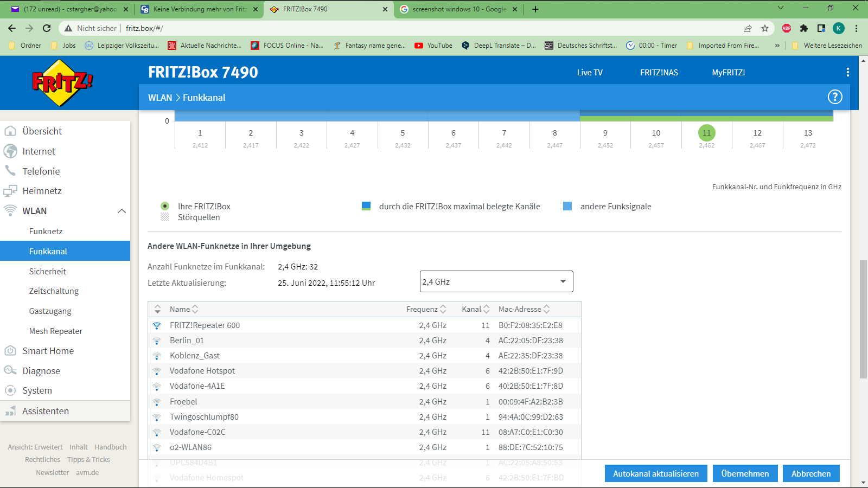
Task: Open the MyFRITZ! link
Action: click(729, 72)
